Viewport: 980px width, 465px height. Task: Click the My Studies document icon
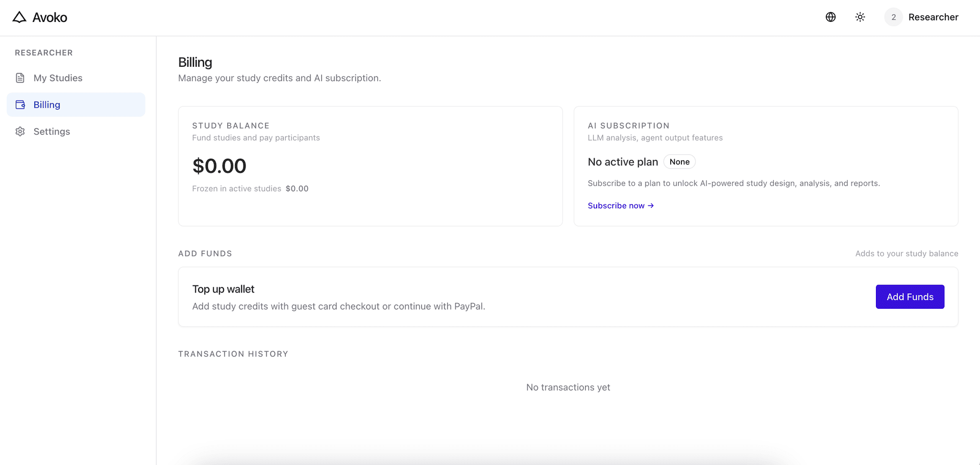(x=20, y=78)
